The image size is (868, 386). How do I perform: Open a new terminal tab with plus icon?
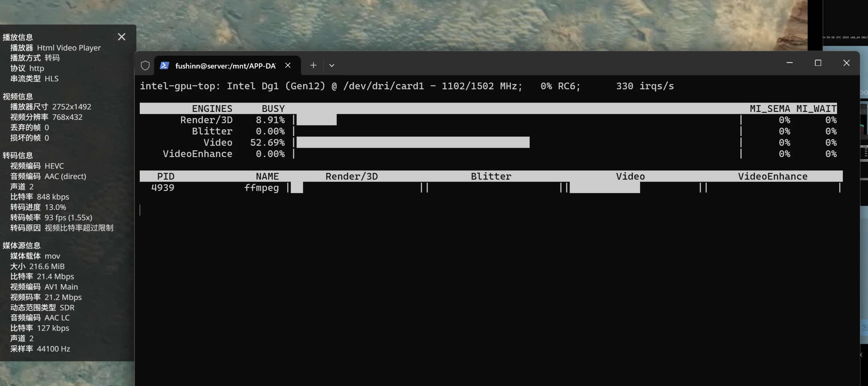click(x=313, y=65)
